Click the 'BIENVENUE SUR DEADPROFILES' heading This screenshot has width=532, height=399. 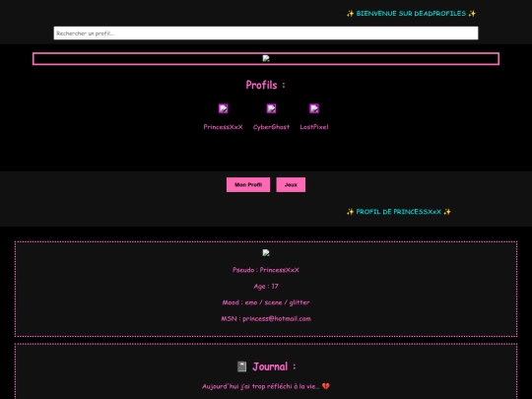tap(411, 14)
